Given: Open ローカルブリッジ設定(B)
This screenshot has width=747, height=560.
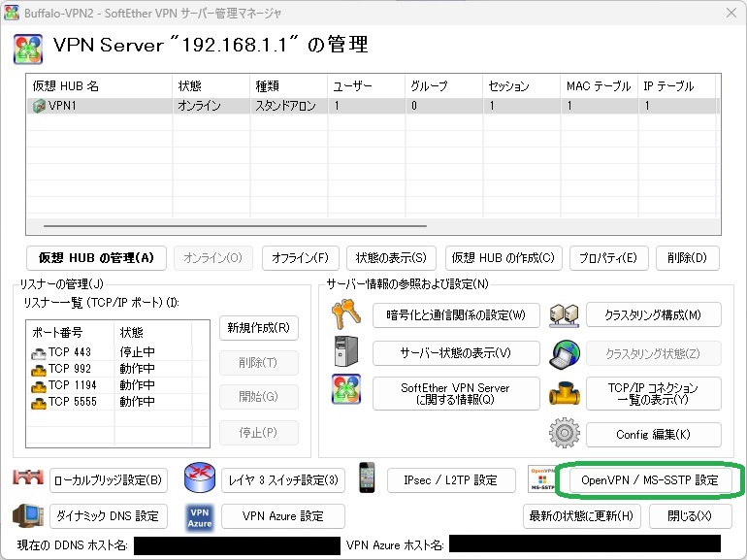Looking at the screenshot, I should tap(109, 480).
